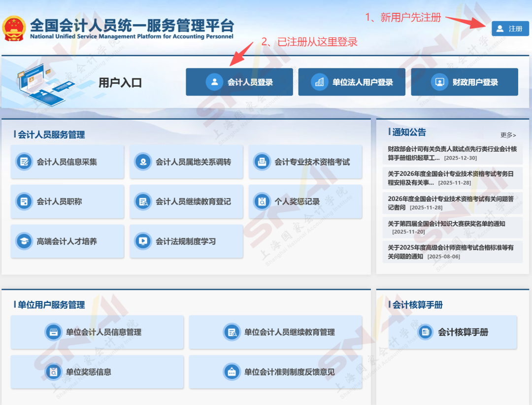Click the 单位法人用户登录 button

coord(352,82)
